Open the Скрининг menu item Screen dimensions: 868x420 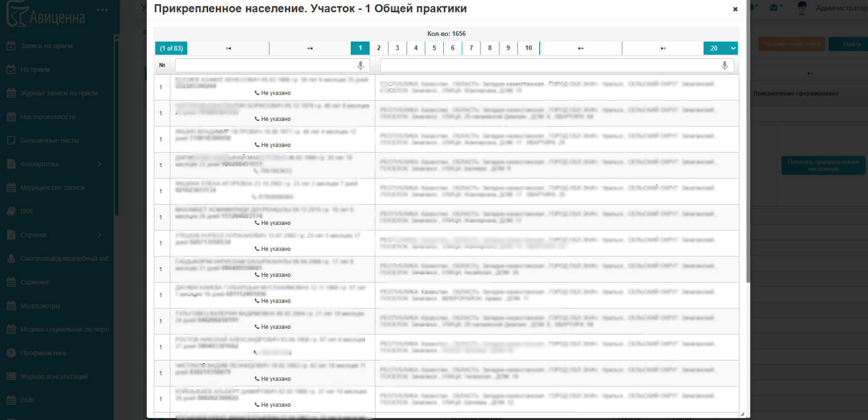click(x=35, y=282)
